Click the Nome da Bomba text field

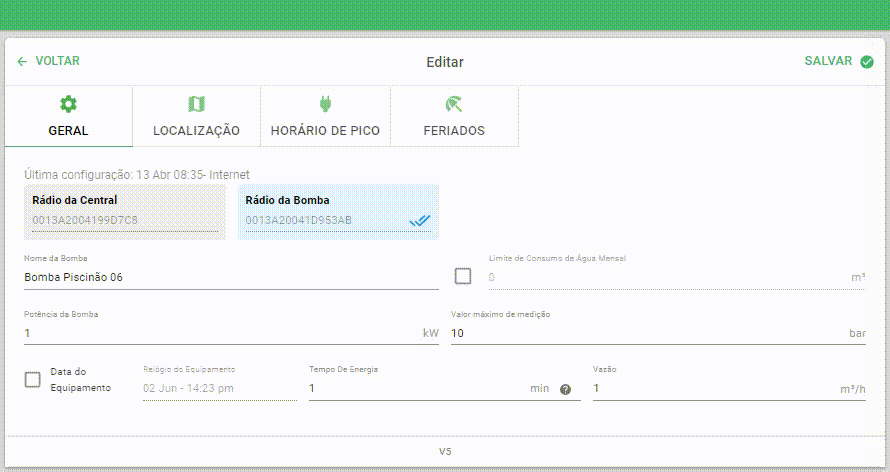tap(231, 277)
